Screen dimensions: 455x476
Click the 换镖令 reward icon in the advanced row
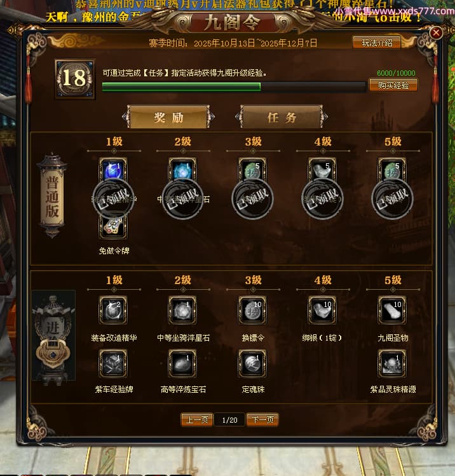(x=252, y=310)
